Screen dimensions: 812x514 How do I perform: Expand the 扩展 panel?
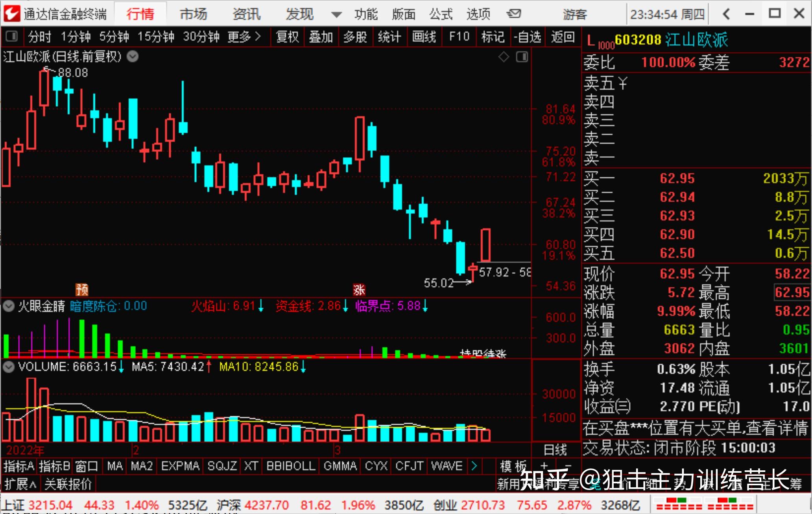(20, 484)
